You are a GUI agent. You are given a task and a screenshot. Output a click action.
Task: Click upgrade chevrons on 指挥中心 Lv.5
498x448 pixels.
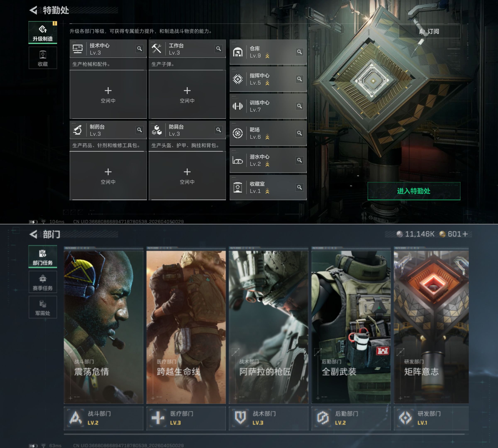tap(267, 83)
